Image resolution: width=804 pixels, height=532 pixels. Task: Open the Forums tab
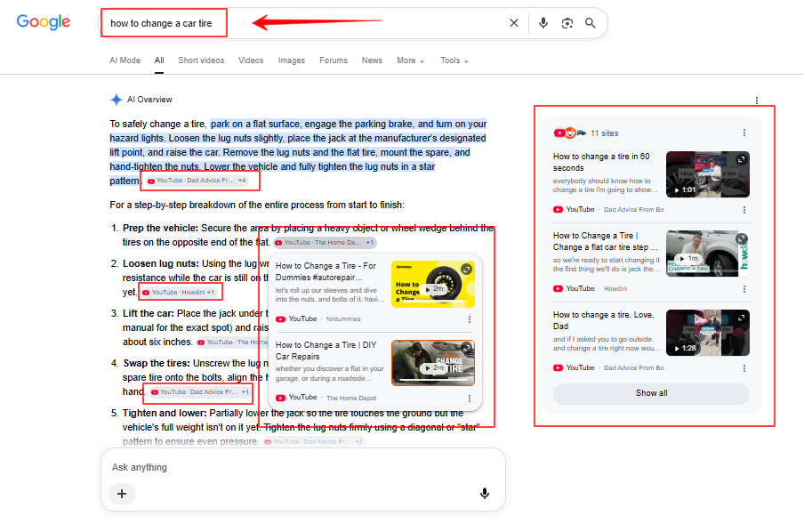point(334,60)
